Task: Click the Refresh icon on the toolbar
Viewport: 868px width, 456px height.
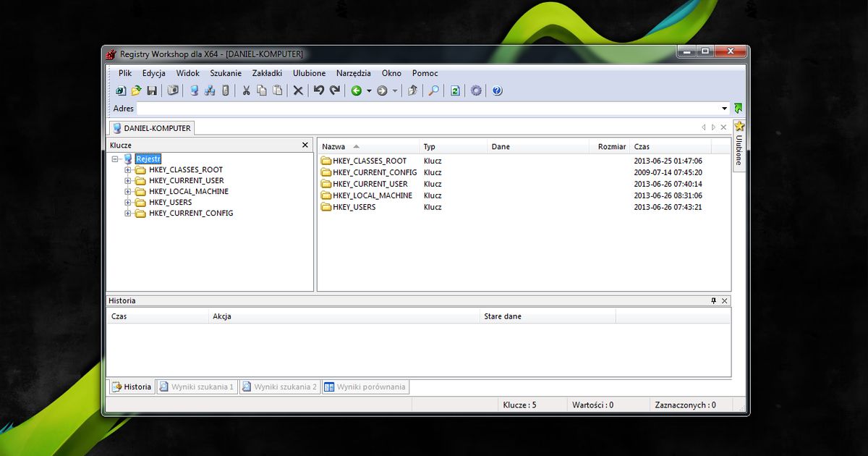Action: click(x=454, y=90)
